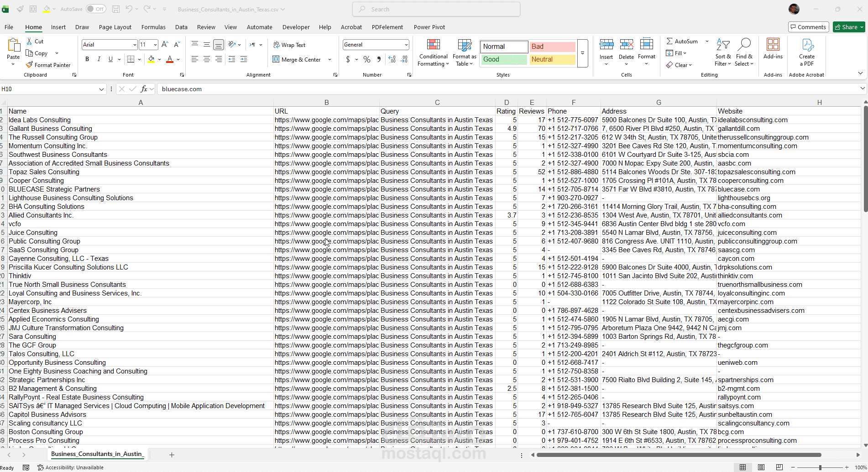Open Conditional Formatting menu
Screen dimensions: 868x472
click(x=433, y=53)
